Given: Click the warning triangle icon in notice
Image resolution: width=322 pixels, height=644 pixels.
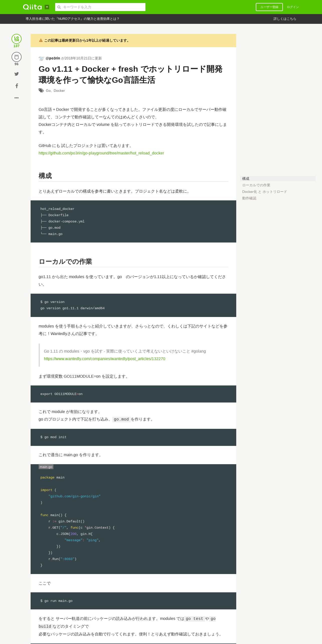Looking at the screenshot, I should tap(41, 40).
